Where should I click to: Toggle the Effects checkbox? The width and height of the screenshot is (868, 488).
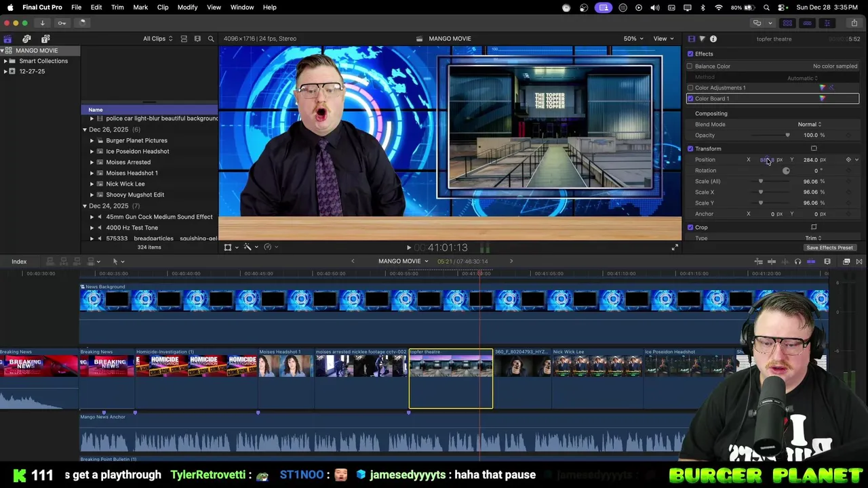690,54
